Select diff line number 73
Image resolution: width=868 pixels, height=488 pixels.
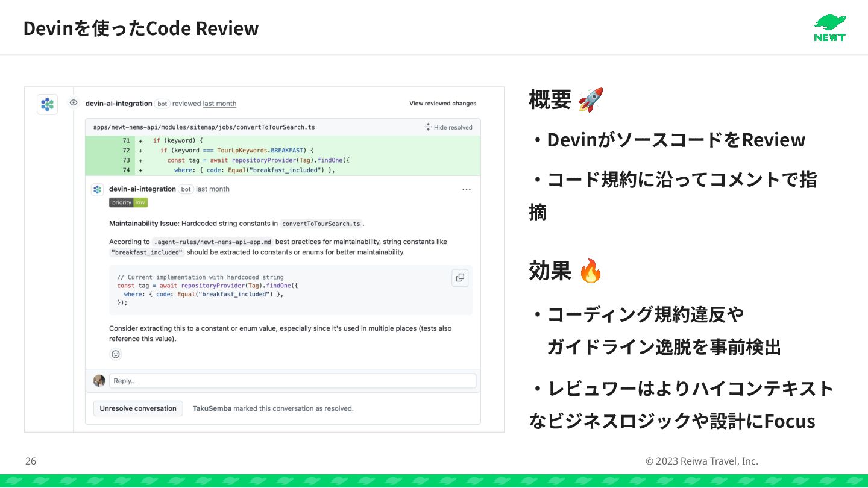pos(126,160)
